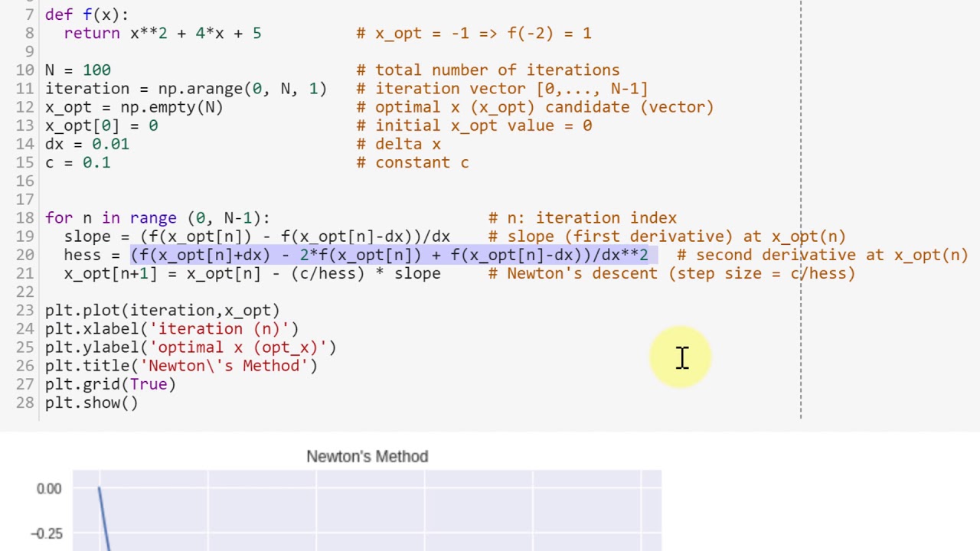Click 'x_opt = np.empty(N)' code
This screenshot has width=980, height=551.
(x=134, y=106)
